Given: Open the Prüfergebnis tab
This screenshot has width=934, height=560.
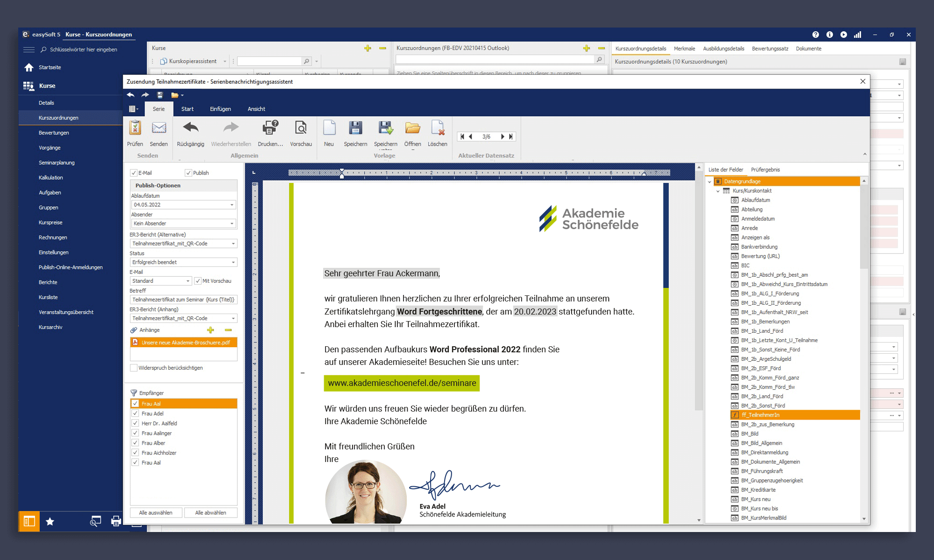Looking at the screenshot, I should point(765,170).
